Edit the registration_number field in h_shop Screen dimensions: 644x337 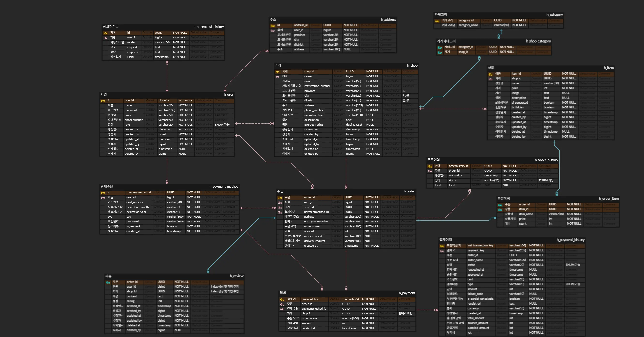[317, 86]
